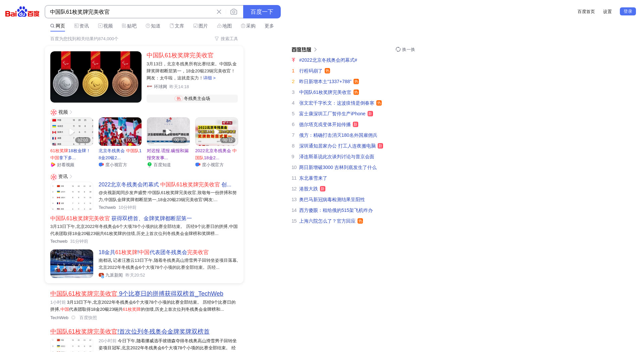Open hot search 东北暴雪来了
The height and width of the screenshot is (352, 644).
pyautogui.click(x=313, y=178)
